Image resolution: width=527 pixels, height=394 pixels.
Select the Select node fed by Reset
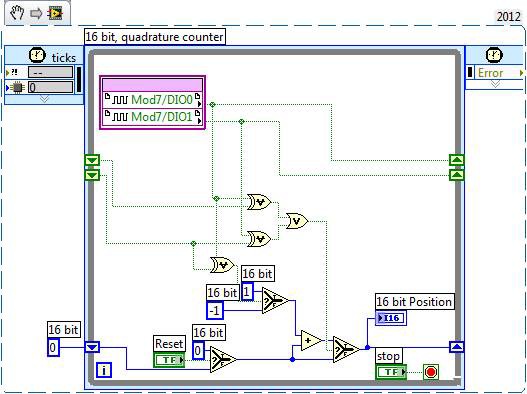[x=223, y=359]
